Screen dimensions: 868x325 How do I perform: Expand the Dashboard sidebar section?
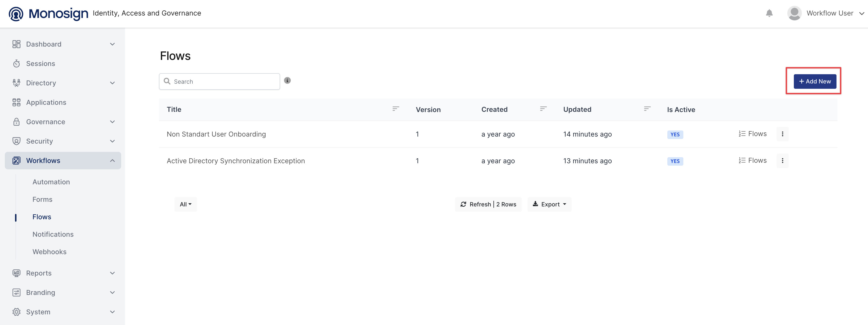(112, 44)
